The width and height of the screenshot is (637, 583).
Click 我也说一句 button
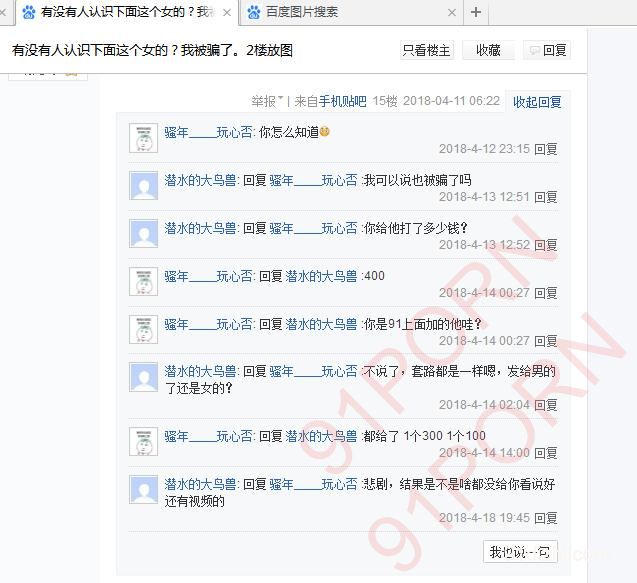coord(520,552)
